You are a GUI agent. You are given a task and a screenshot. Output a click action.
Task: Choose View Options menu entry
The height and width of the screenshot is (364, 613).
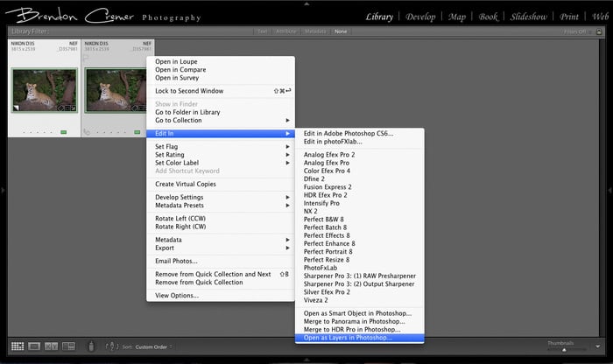tap(221, 296)
